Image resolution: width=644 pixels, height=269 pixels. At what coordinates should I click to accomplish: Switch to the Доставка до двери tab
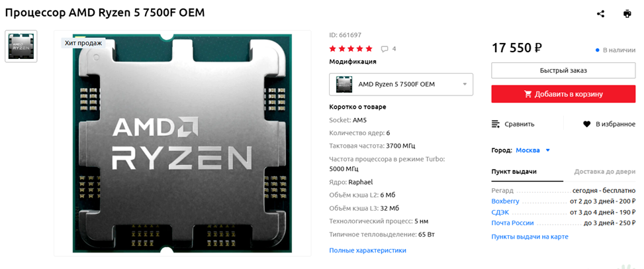(x=604, y=172)
